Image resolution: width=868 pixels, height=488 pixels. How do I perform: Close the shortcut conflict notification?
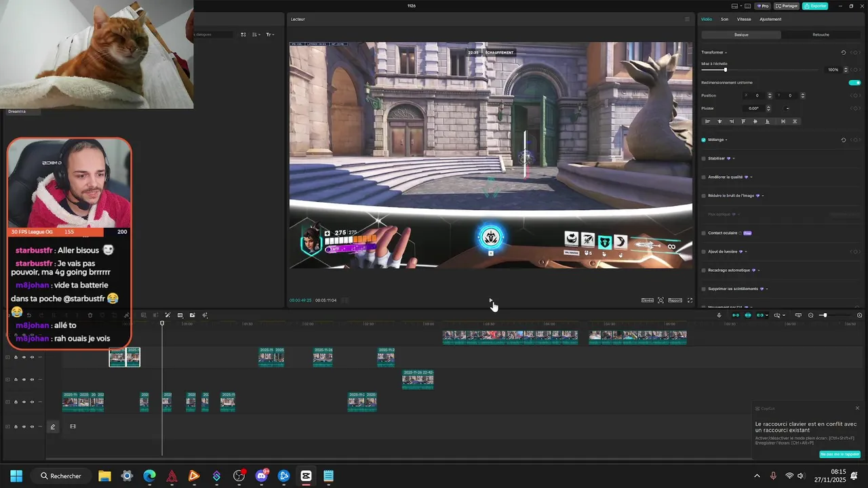[857, 408]
